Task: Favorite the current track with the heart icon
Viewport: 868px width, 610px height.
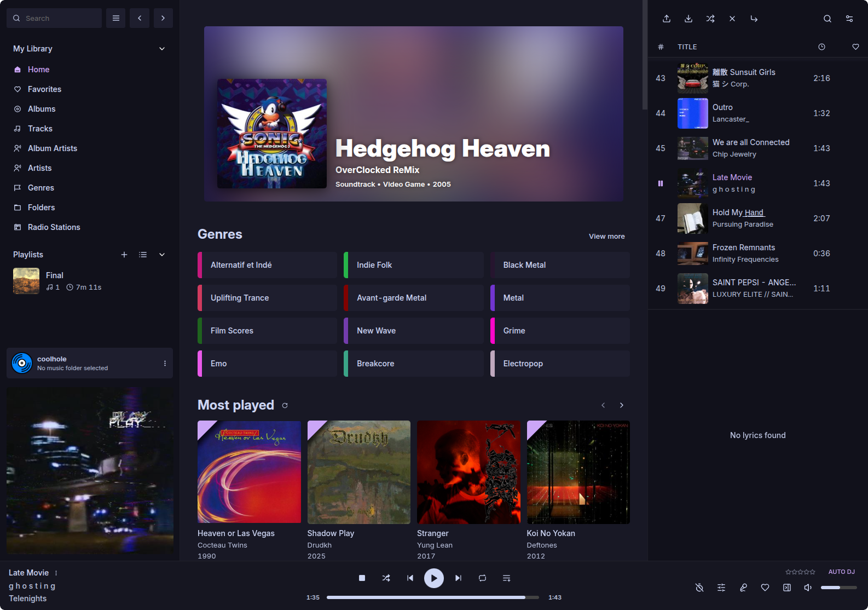Action: pyautogui.click(x=765, y=588)
